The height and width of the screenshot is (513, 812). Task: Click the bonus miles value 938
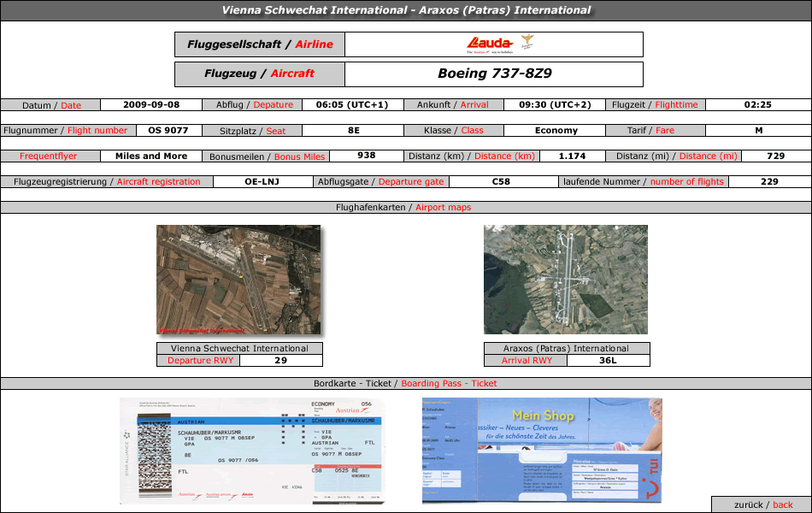click(x=366, y=156)
